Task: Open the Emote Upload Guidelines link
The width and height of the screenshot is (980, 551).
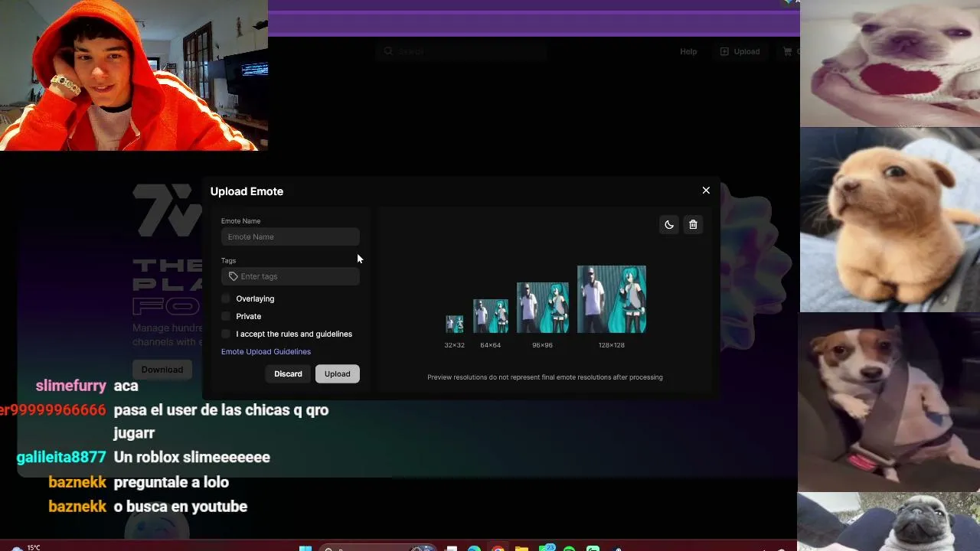Action: (x=266, y=351)
